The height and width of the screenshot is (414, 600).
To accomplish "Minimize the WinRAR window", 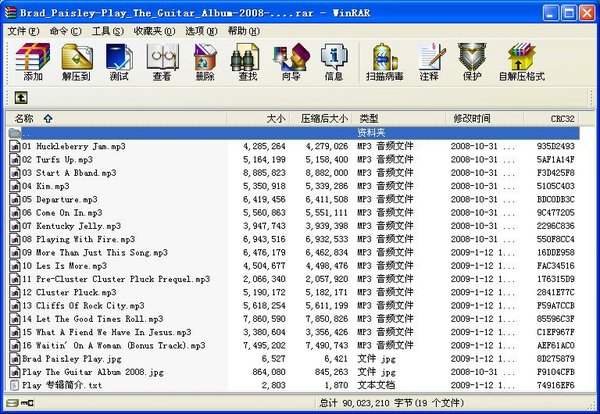I will 551,13.
